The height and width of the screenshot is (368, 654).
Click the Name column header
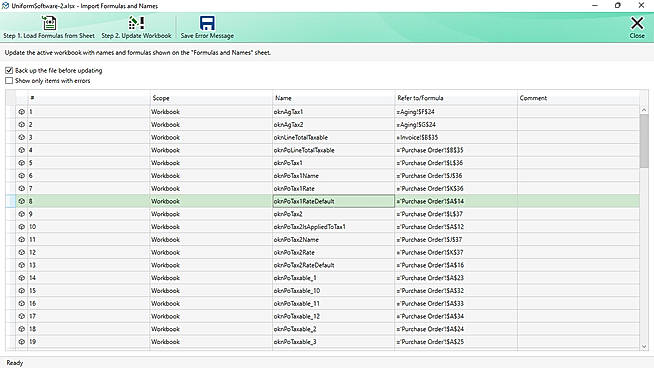(x=334, y=98)
